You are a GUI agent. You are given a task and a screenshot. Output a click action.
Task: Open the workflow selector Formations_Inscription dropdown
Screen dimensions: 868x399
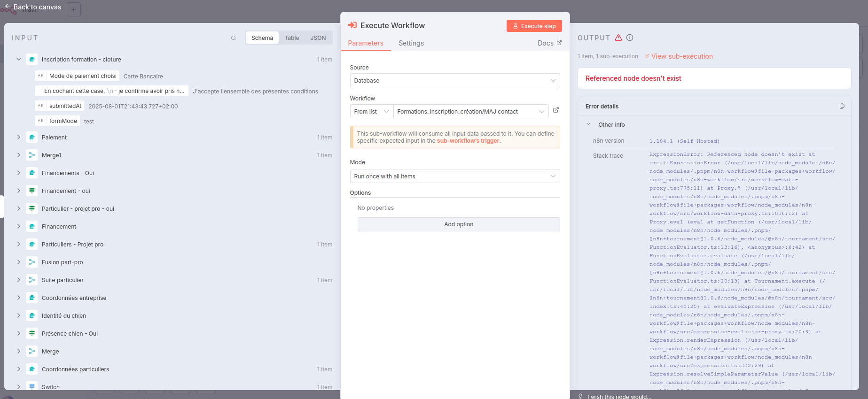click(471, 111)
